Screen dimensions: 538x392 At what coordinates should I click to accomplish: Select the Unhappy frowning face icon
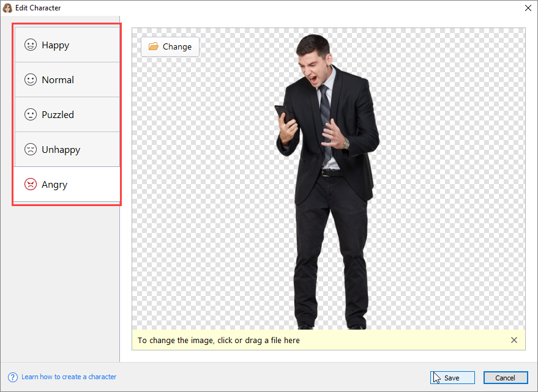click(x=31, y=149)
